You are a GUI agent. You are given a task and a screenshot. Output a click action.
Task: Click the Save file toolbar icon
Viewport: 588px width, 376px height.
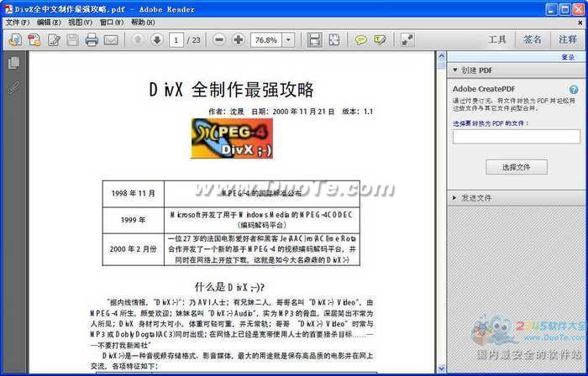(72, 39)
